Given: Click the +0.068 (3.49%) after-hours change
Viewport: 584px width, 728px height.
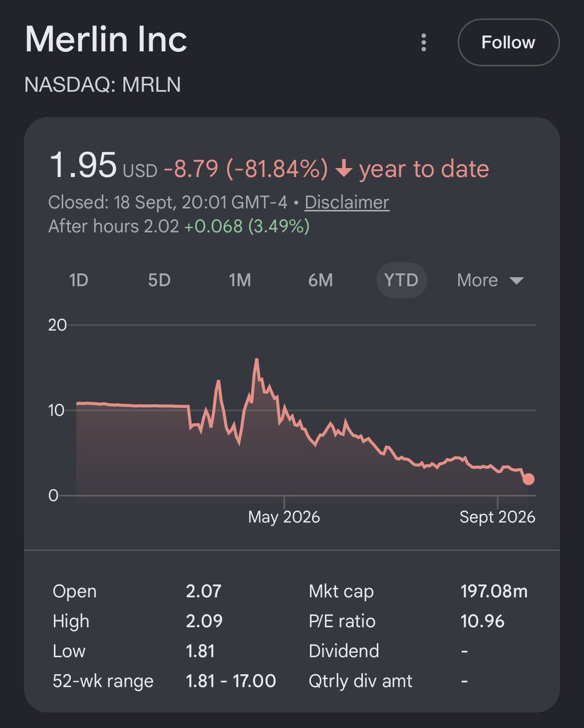Looking at the screenshot, I should point(247,226).
